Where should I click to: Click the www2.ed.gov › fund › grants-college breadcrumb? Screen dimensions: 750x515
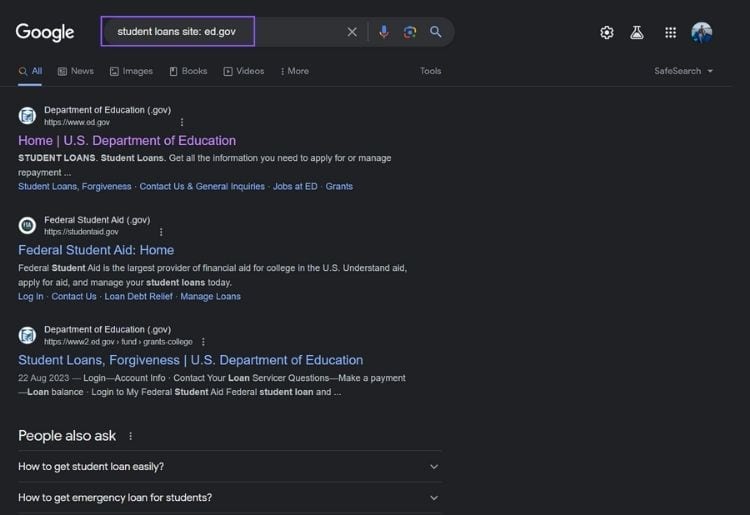[119, 342]
